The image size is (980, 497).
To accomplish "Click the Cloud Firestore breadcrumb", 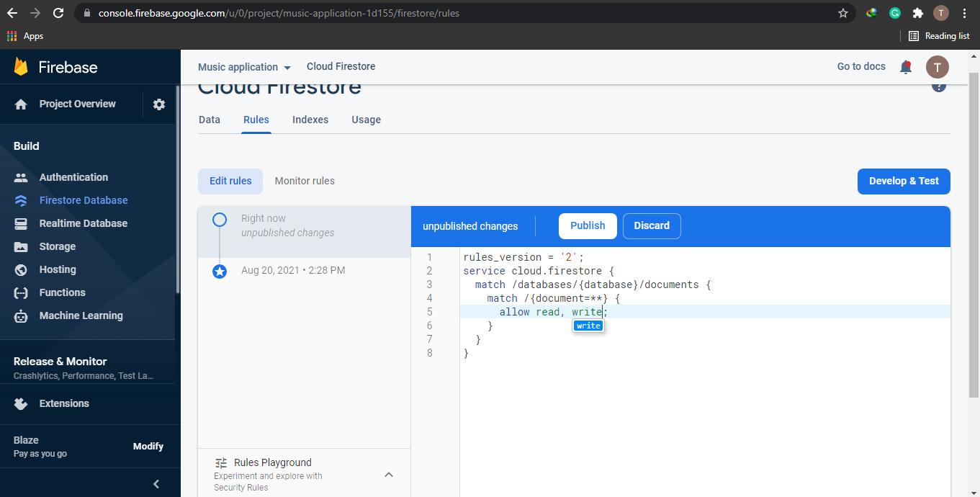I will click(x=341, y=66).
